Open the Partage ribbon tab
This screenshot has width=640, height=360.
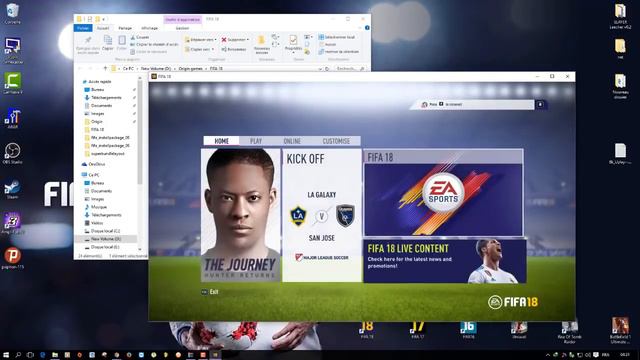point(125,28)
